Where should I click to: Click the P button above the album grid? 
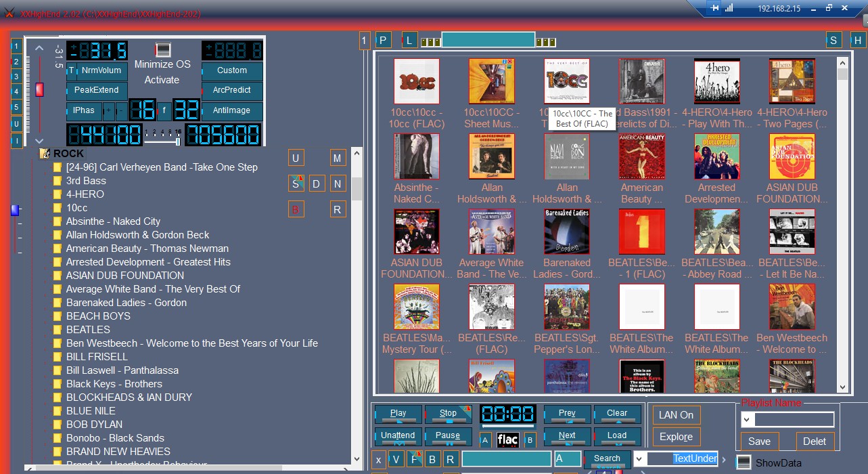383,41
